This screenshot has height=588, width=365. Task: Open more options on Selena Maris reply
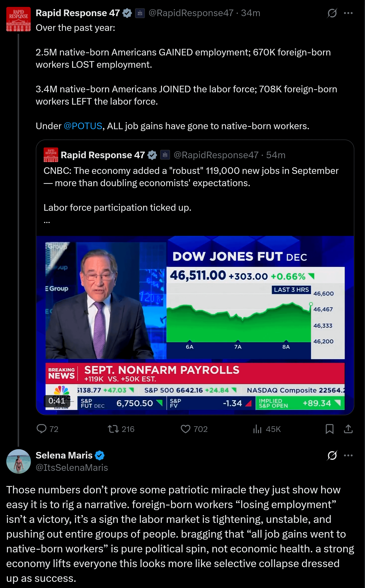pos(348,455)
